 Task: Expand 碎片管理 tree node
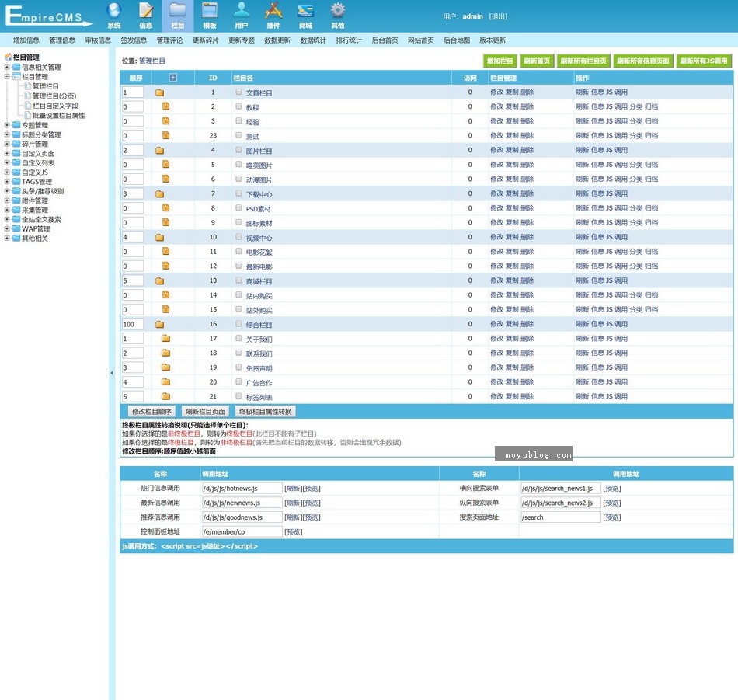7,144
